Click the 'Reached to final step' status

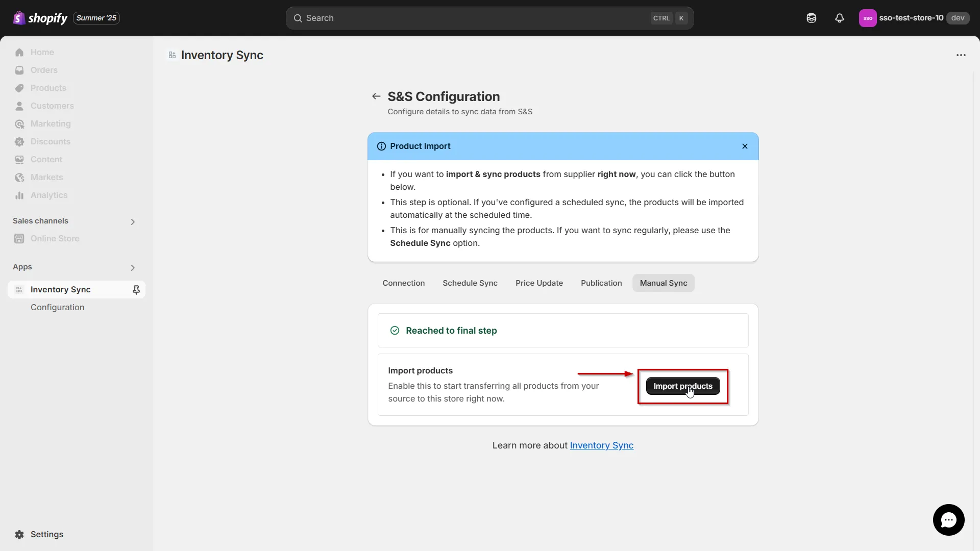coord(451,331)
